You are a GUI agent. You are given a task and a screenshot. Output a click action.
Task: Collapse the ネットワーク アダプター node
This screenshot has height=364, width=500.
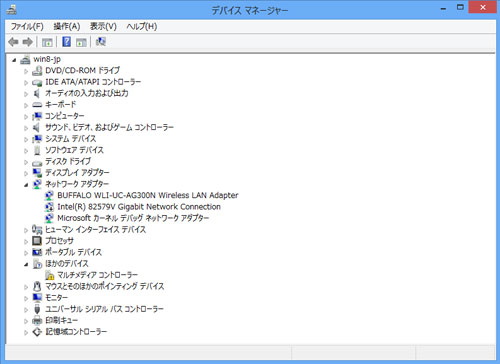point(26,185)
